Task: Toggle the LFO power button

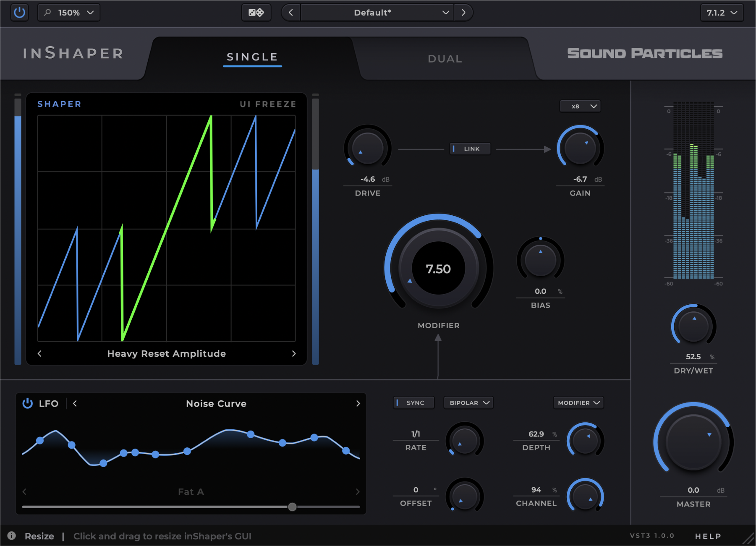Action: (28, 404)
